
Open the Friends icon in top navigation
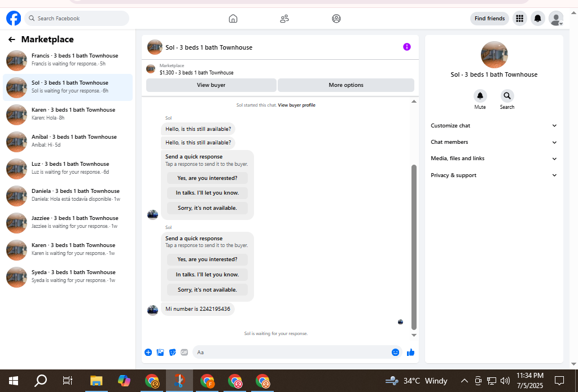click(284, 19)
